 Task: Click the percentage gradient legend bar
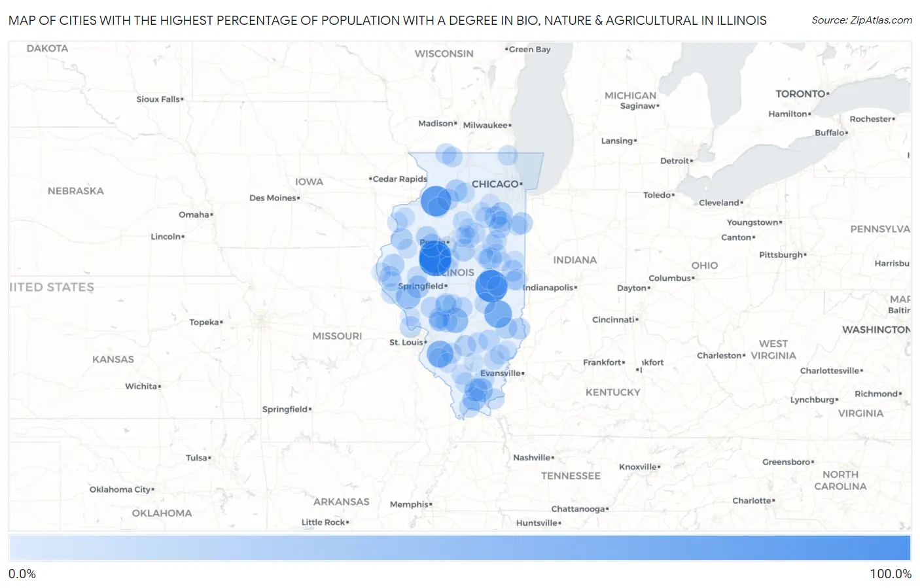coord(460,548)
